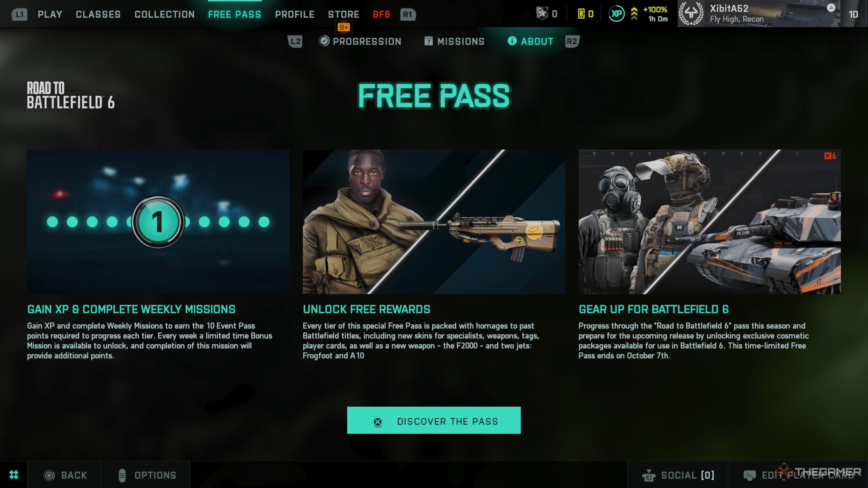Screen dimensions: 868x488
Task: Open the Social panel button
Action: [x=678, y=475]
